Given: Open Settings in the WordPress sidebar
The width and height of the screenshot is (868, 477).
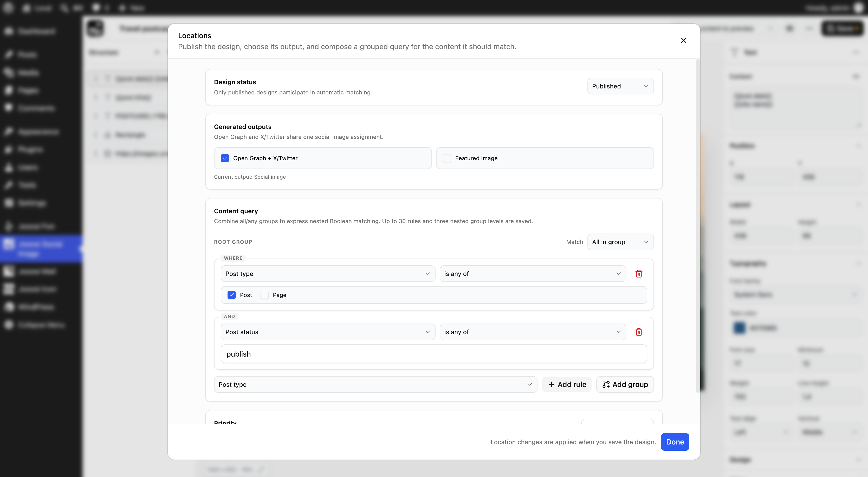Looking at the screenshot, I should click(x=32, y=203).
